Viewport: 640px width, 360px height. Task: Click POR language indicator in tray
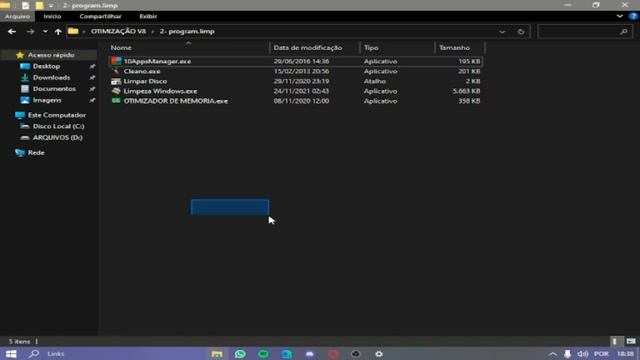point(601,354)
